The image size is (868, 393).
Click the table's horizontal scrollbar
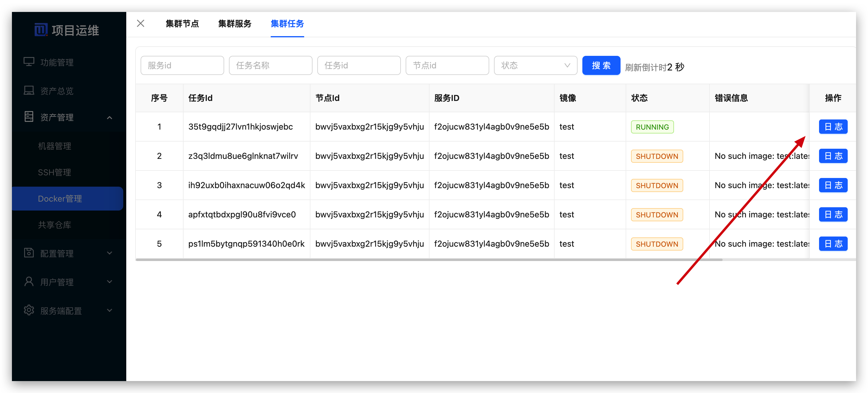[x=429, y=260]
